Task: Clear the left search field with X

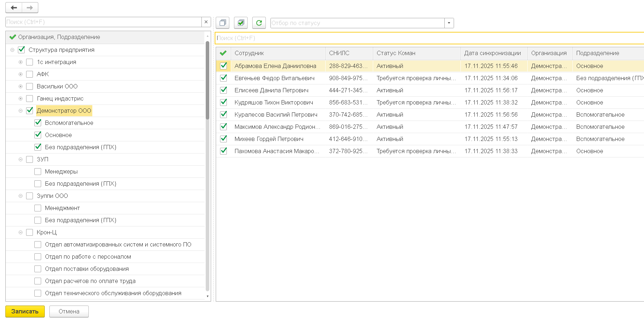Action: [x=206, y=22]
